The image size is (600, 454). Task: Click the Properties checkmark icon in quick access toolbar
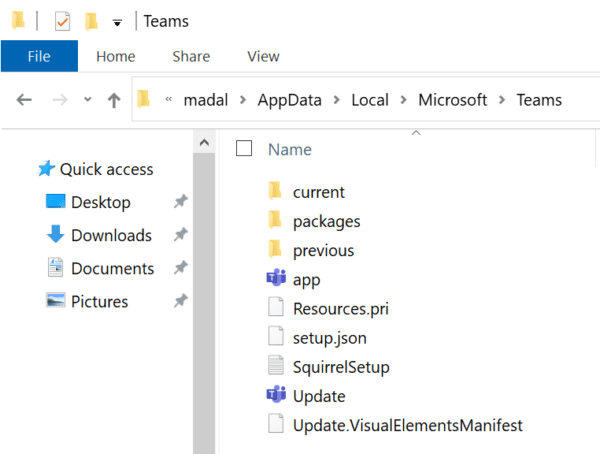click(x=62, y=21)
